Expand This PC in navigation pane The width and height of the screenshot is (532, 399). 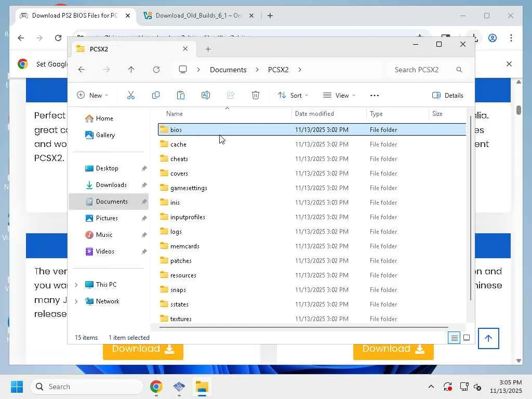click(x=76, y=285)
